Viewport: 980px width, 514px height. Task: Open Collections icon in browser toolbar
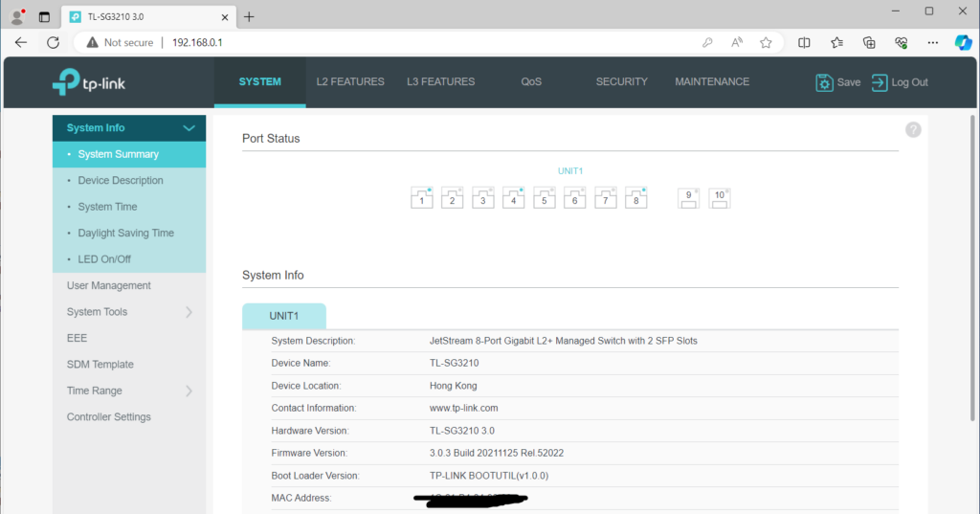point(869,42)
